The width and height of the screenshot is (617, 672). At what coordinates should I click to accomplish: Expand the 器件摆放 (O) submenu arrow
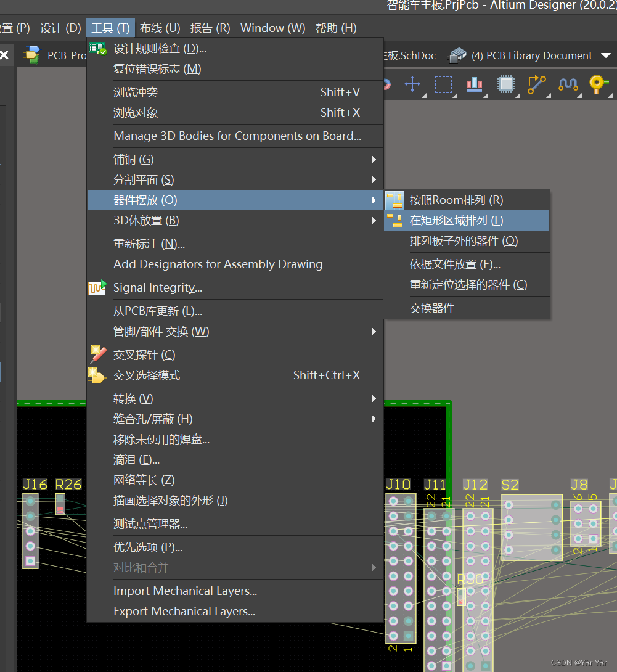click(374, 200)
